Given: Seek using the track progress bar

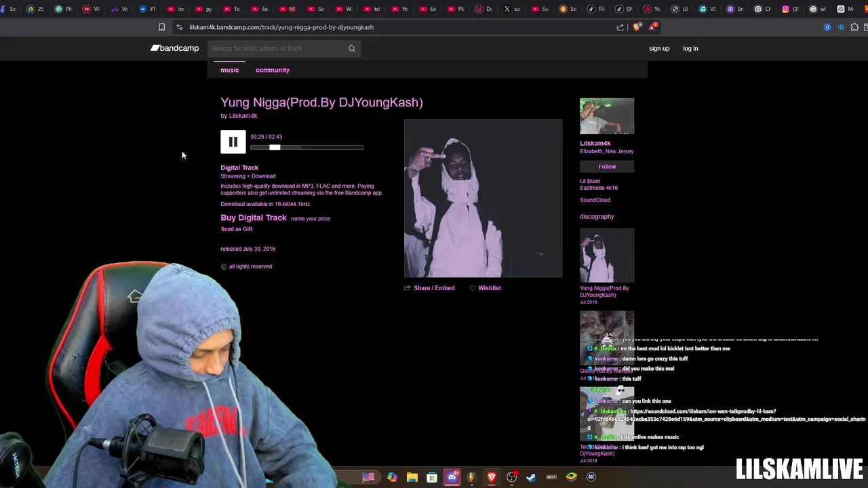Looking at the screenshot, I should (x=307, y=147).
